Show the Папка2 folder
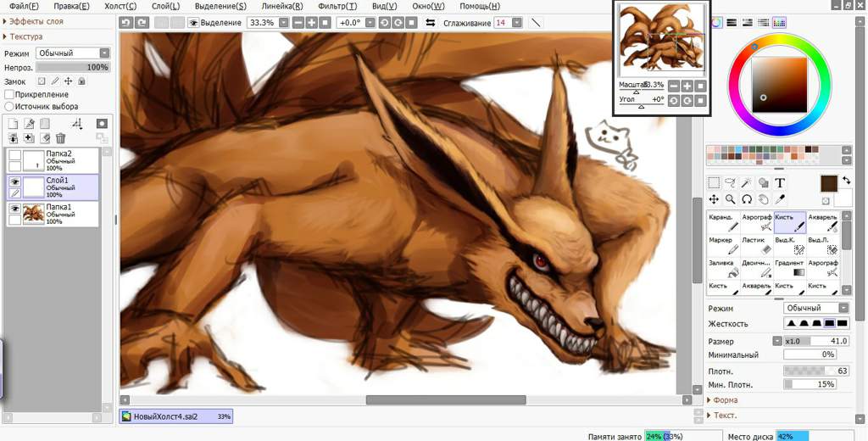 (x=14, y=154)
